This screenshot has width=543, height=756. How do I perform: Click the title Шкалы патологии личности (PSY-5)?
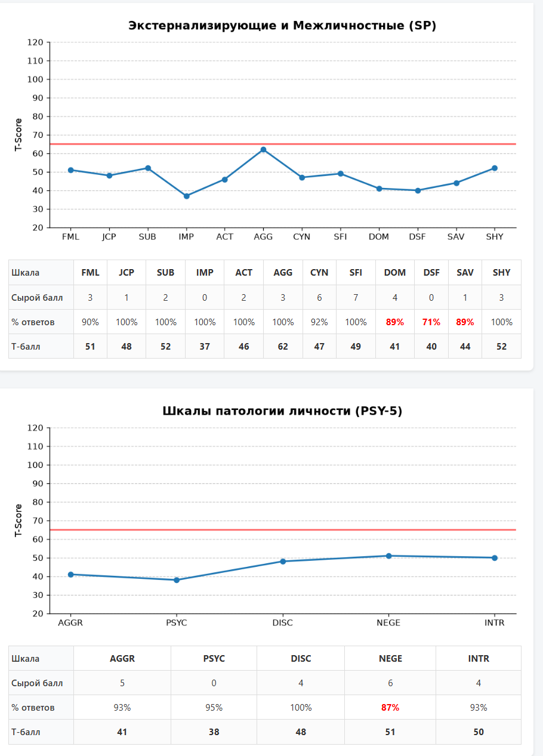point(283,411)
